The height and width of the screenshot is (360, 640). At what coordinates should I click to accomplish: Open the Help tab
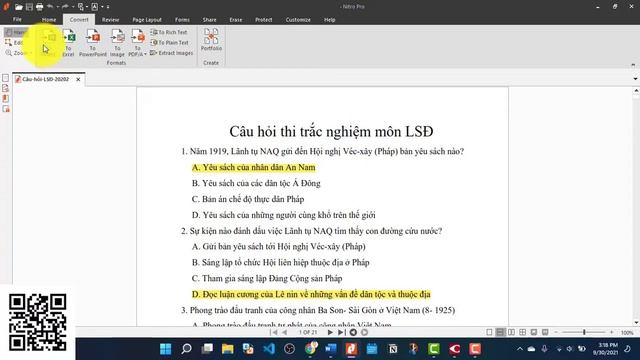[x=329, y=20]
